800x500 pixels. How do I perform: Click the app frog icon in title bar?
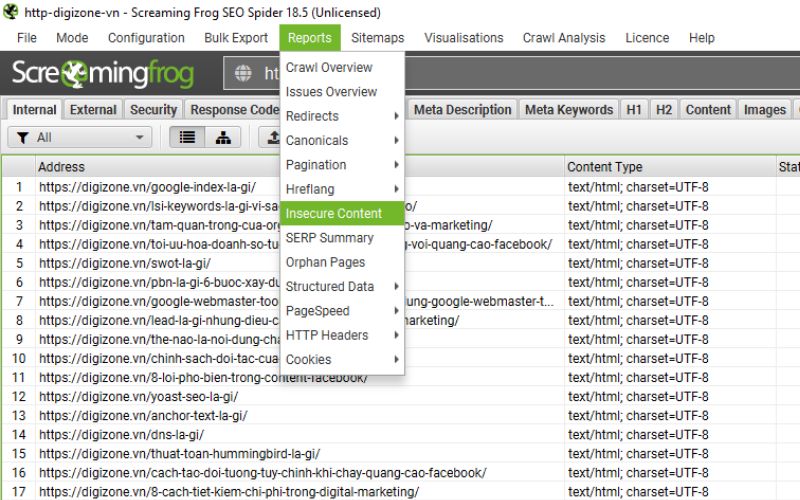pos(10,12)
